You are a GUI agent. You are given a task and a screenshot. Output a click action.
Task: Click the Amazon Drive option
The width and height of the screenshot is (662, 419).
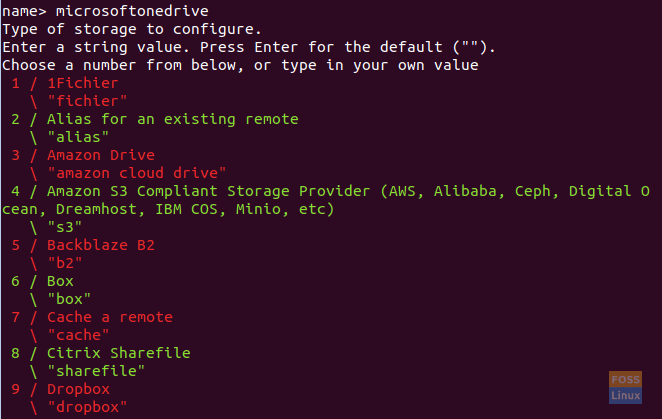click(x=83, y=155)
